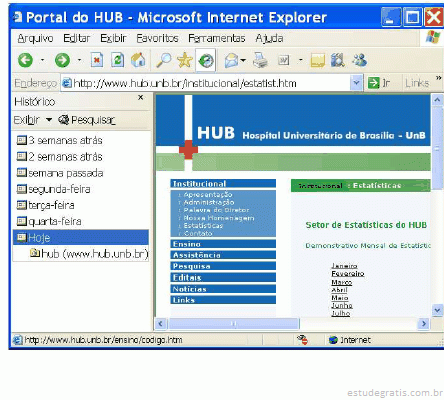Go forward with the Forward arrow button
Screen dimensions: 444x400
[62, 60]
